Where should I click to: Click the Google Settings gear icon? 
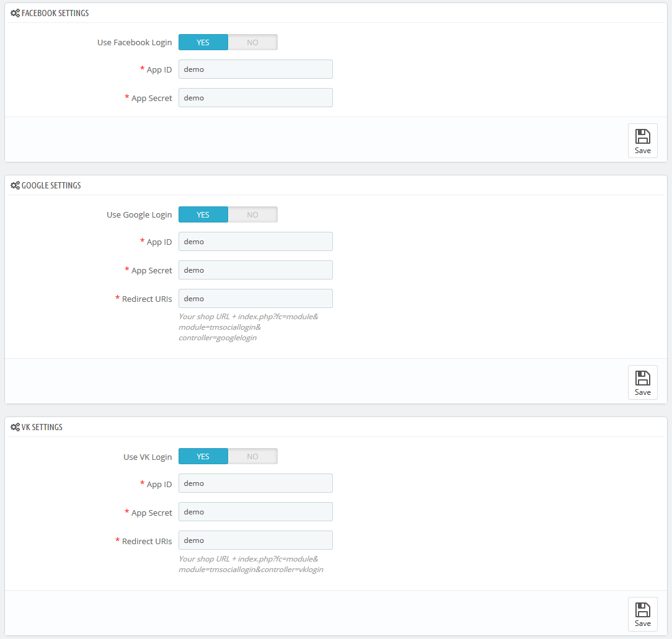click(15, 185)
